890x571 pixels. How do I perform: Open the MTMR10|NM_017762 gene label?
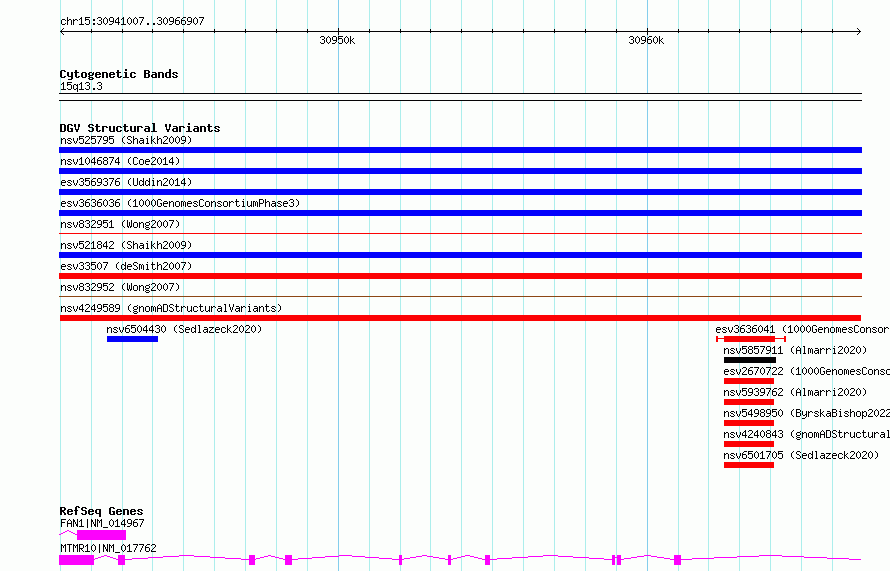pyautogui.click(x=108, y=548)
